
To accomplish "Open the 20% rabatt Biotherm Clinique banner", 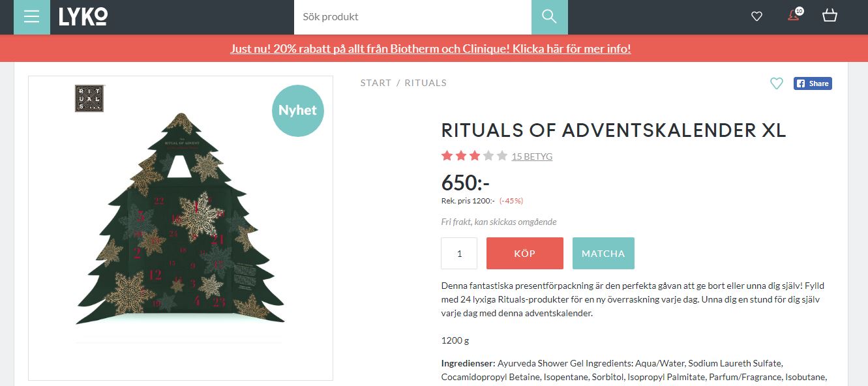I will coord(430,49).
